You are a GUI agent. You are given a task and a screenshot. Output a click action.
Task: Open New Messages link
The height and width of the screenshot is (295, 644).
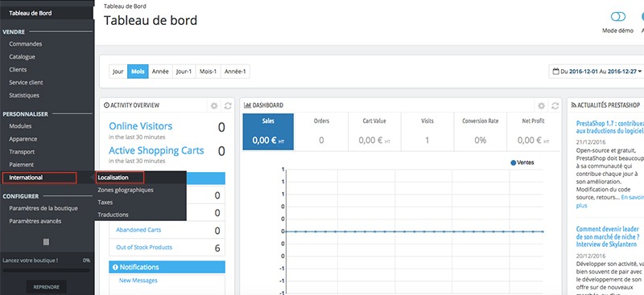click(x=138, y=281)
